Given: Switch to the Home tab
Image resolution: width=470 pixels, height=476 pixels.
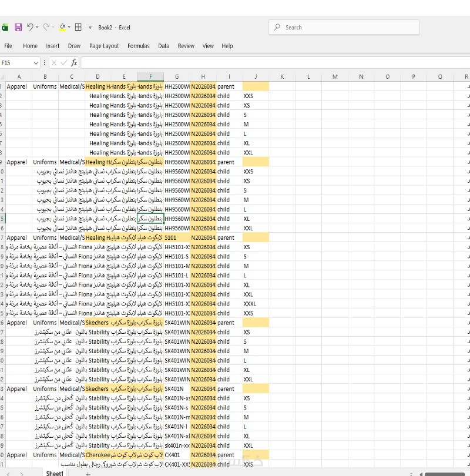Looking at the screenshot, I should point(31,46).
